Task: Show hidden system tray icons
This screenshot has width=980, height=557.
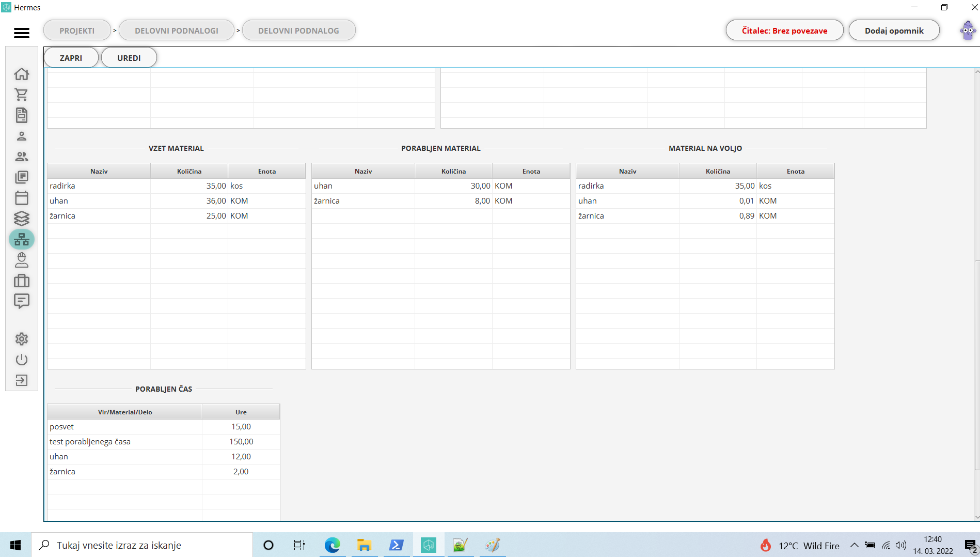Action: (x=854, y=545)
